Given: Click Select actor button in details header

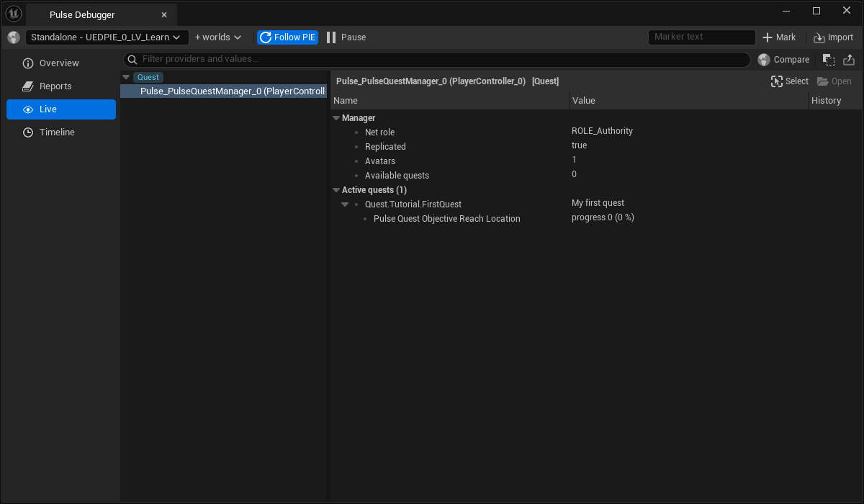Looking at the screenshot, I should point(790,81).
